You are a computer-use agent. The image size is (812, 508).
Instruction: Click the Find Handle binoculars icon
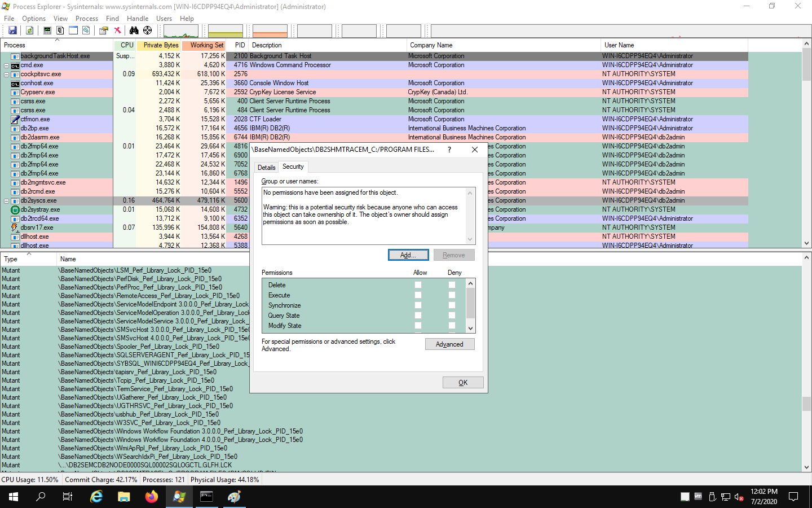tap(135, 30)
